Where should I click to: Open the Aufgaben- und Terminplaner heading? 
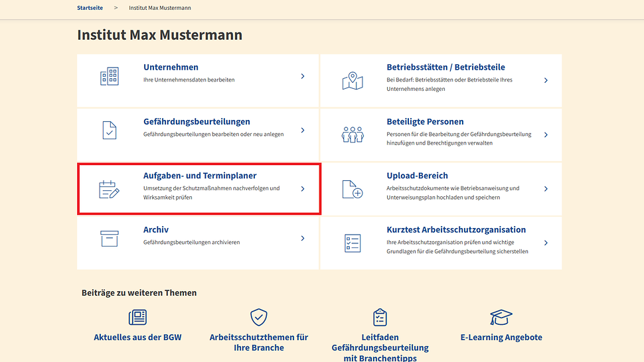[200, 176]
